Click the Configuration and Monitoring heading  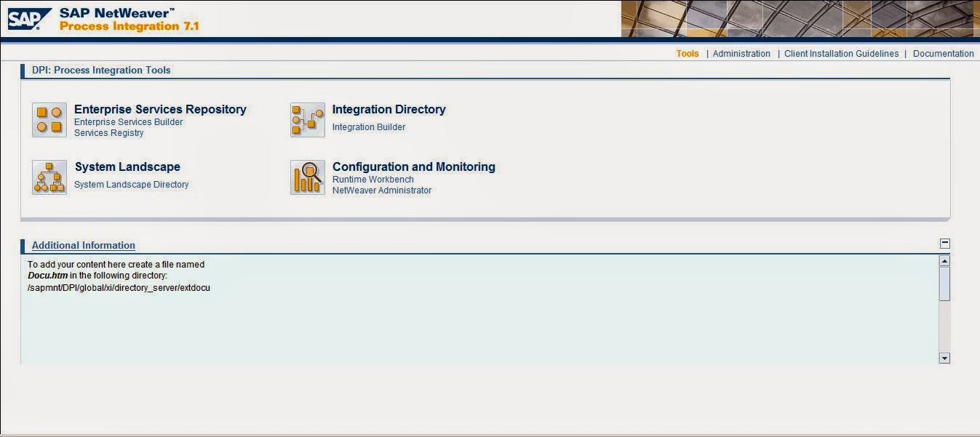pos(414,167)
